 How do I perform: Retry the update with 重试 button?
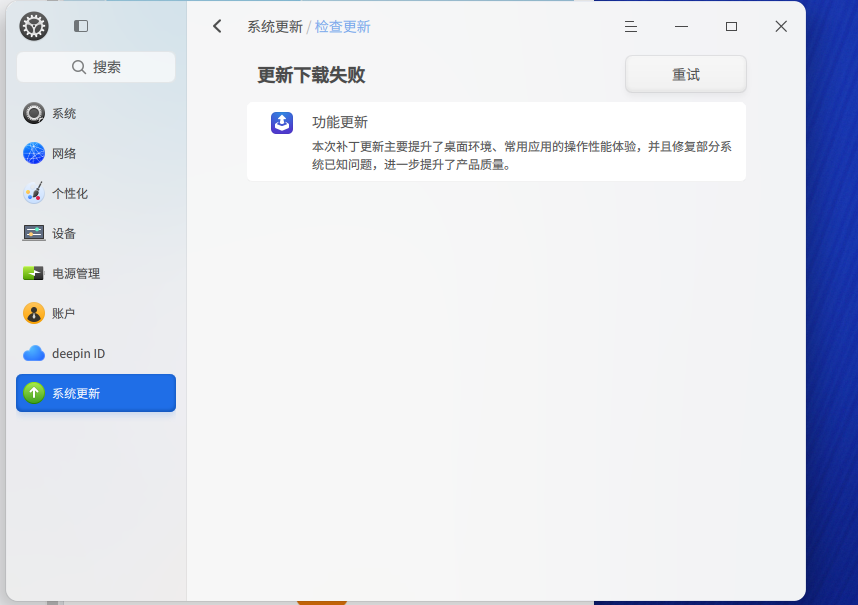click(x=686, y=74)
